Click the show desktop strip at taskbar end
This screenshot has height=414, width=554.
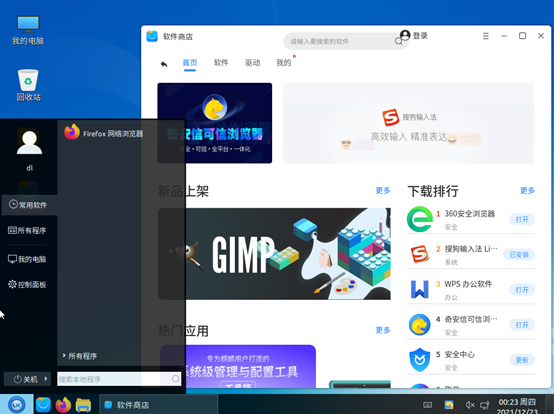550,404
